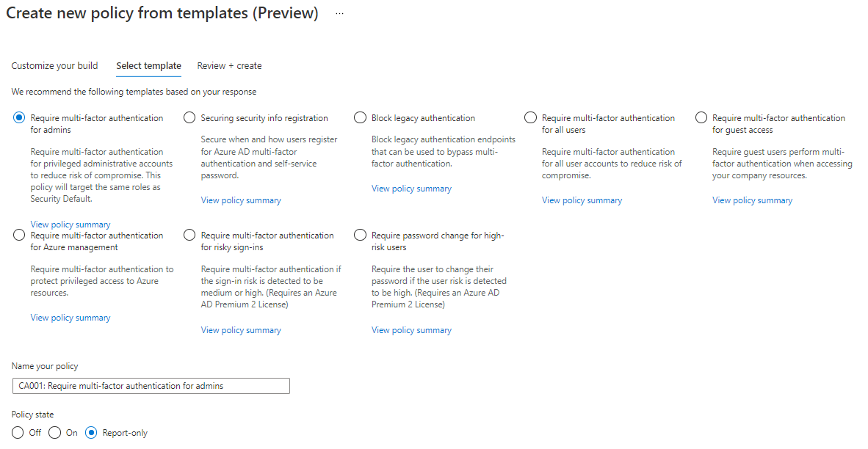Choose Block legacy authentication template
Image resolution: width=868 pixels, height=449 pixels.
click(360, 118)
